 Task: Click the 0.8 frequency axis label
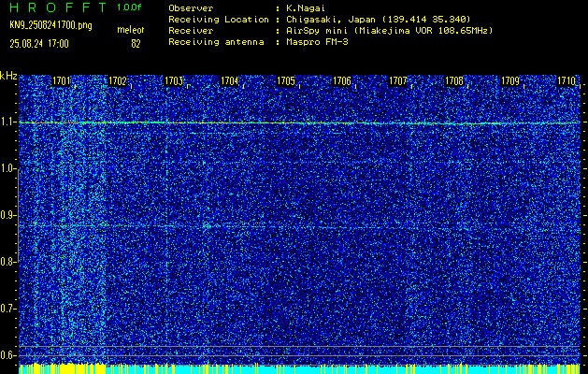pos(7,262)
